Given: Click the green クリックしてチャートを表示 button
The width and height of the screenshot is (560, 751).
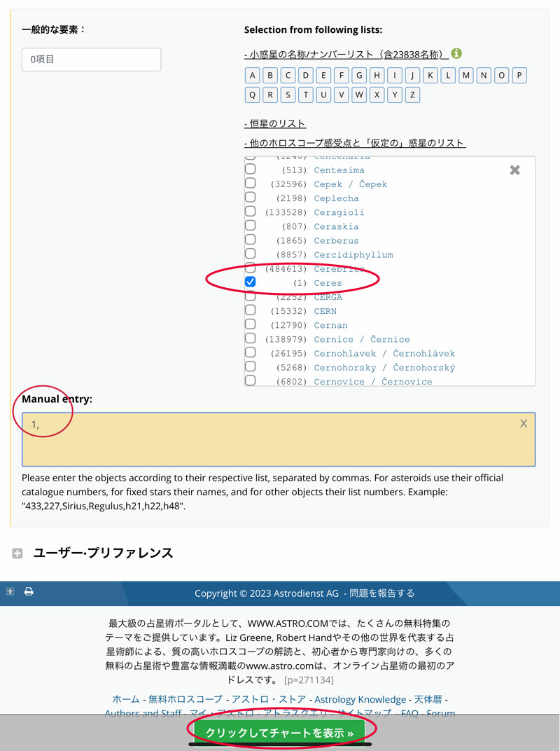Looking at the screenshot, I should tap(280, 733).
